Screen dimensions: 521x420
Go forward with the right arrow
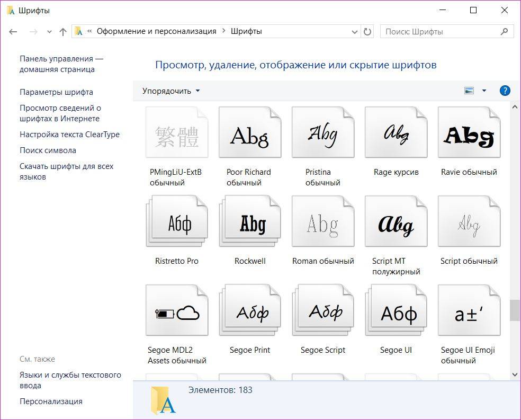click(33, 32)
